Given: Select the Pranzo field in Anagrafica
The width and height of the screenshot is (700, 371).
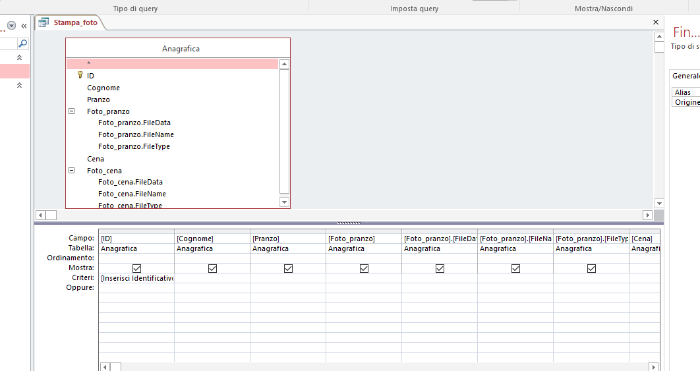Looking at the screenshot, I should coord(98,100).
